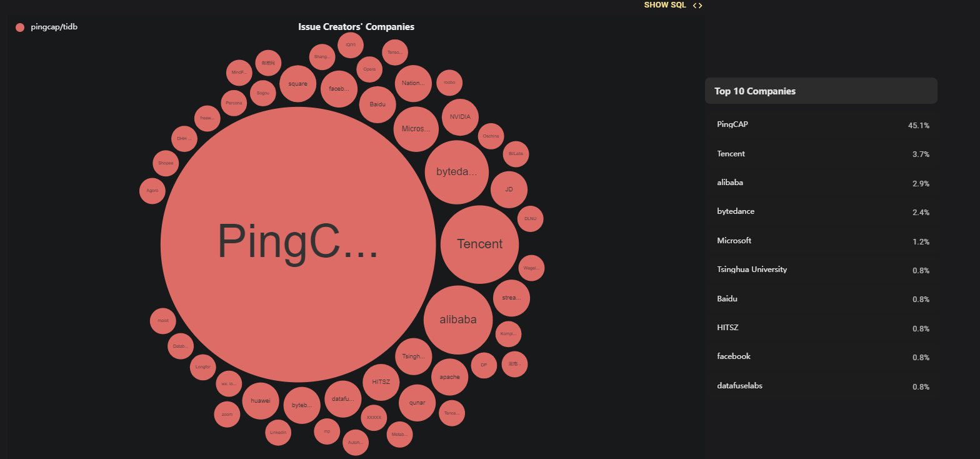Select the huawei bubble

260,401
